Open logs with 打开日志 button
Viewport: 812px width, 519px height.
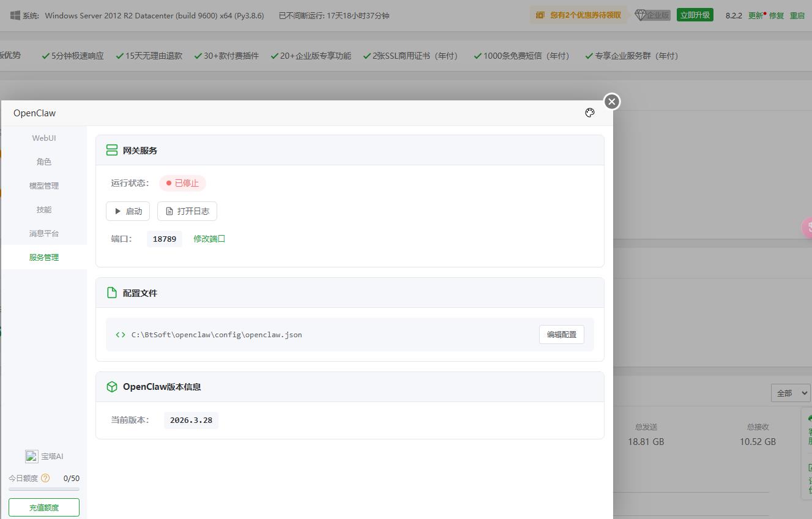(187, 211)
